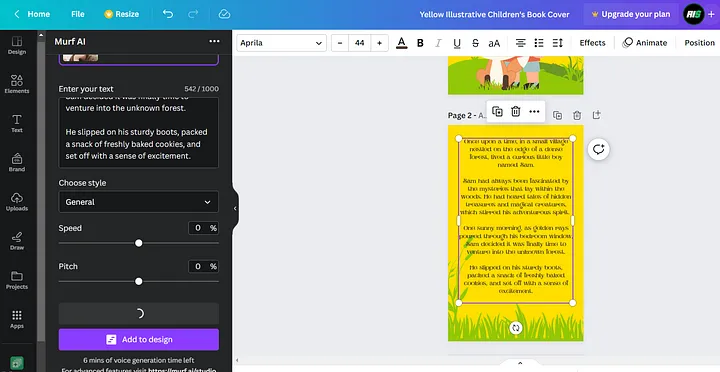Click the Speed slider handle
720x372 pixels.
click(x=139, y=243)
